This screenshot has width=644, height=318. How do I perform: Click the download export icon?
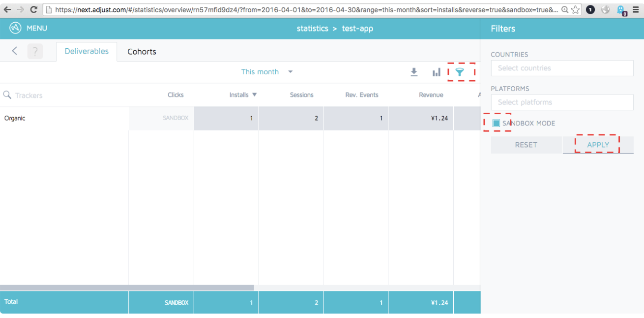414,72
